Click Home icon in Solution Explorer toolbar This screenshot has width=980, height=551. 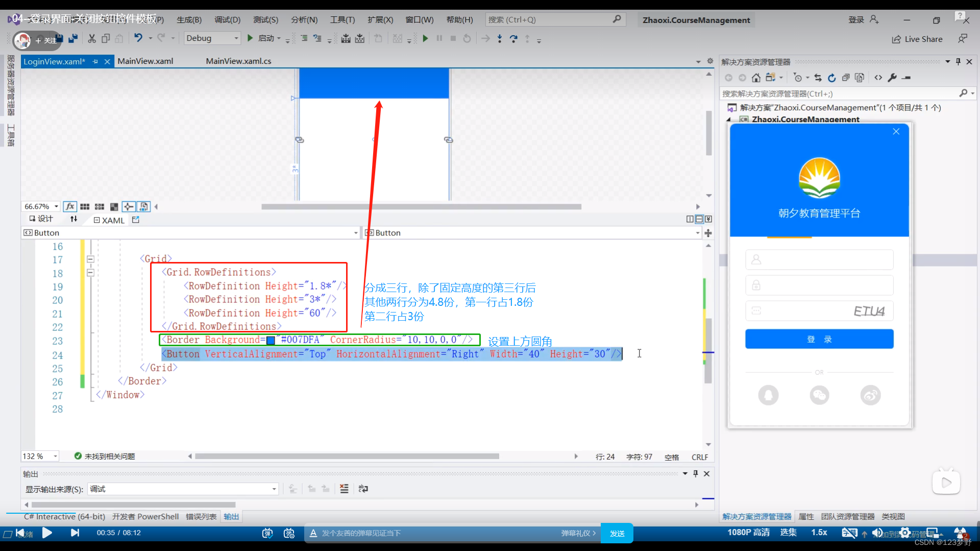click(756, 78)
